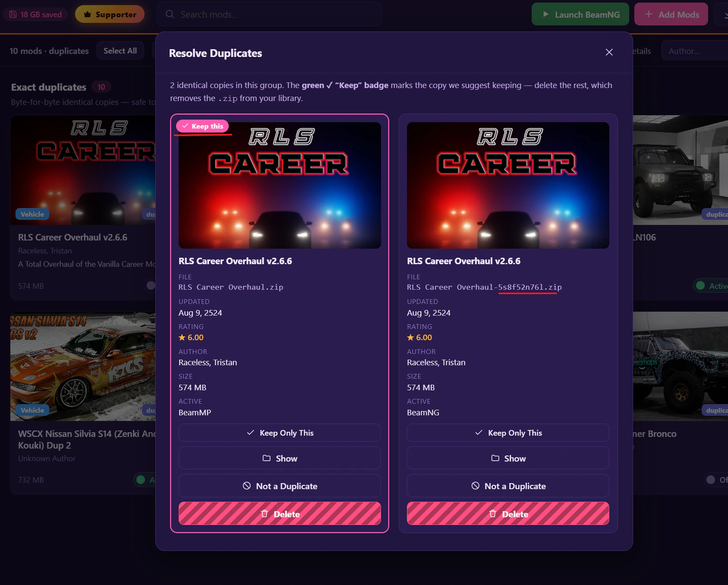
Task: Click file name RLS Career Overhaul.zip
Action: point(231,287)
